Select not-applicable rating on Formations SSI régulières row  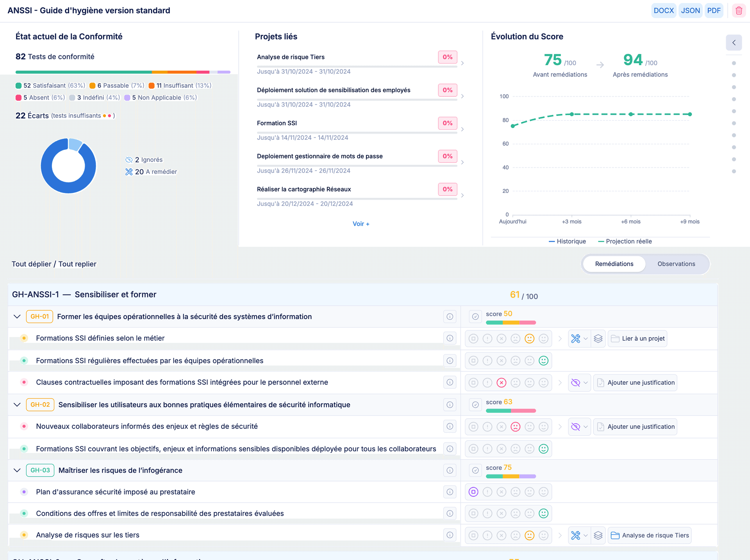click(x=473, y=361)
